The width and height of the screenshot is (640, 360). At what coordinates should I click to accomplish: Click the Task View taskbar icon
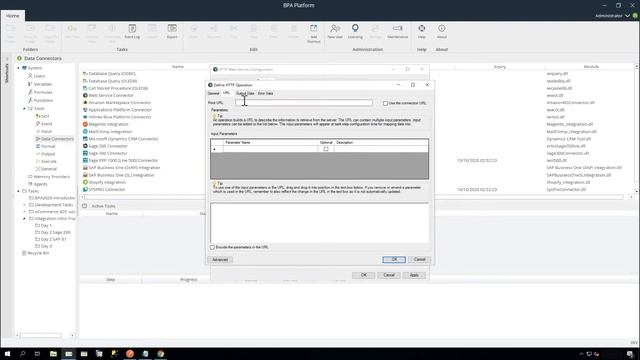38,353
